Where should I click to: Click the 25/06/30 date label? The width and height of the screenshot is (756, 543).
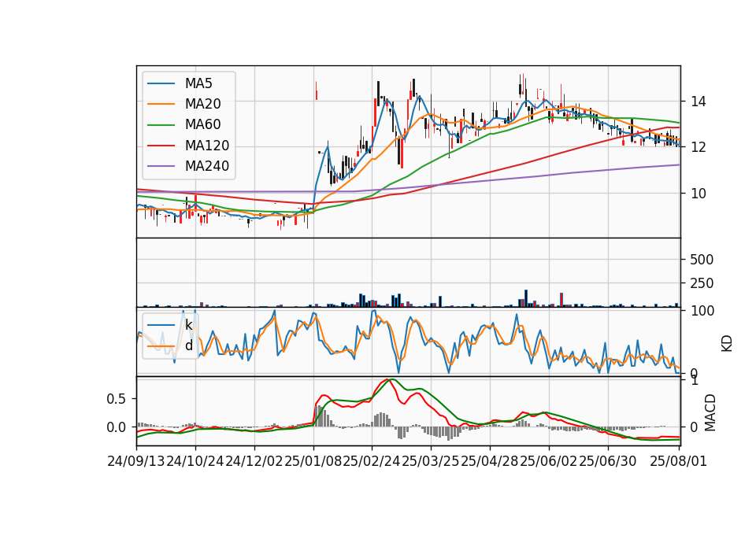[x=607, y=461]
